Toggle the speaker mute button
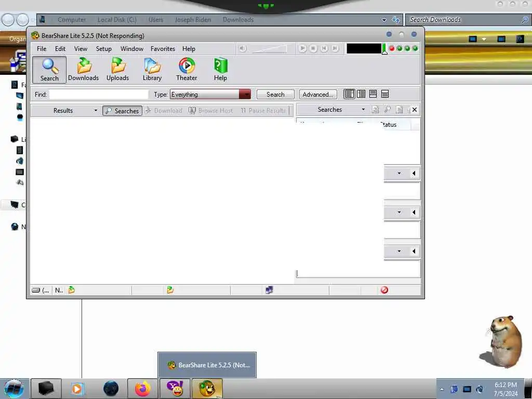This screenshot has width=532, height=399. [242, 48]
